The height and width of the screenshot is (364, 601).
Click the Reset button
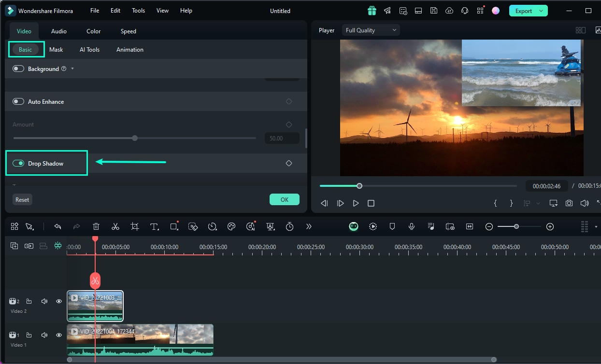point(22,199)
